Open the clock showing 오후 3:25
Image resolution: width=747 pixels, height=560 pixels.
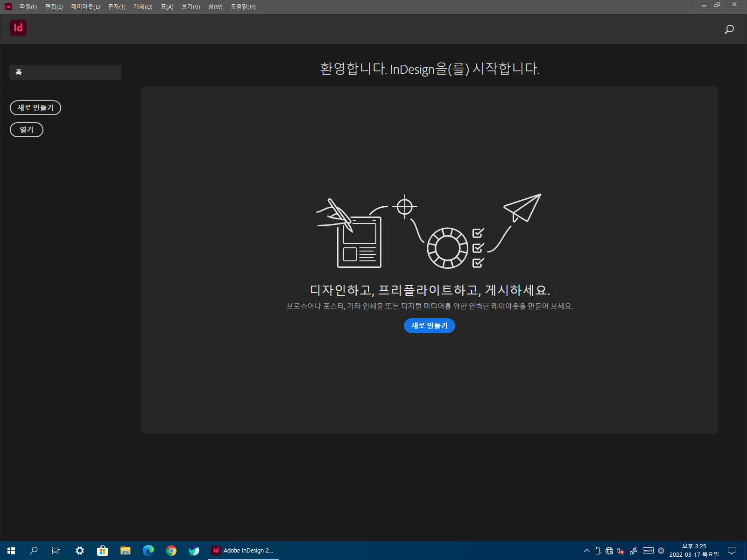click(x=694, y=551)
